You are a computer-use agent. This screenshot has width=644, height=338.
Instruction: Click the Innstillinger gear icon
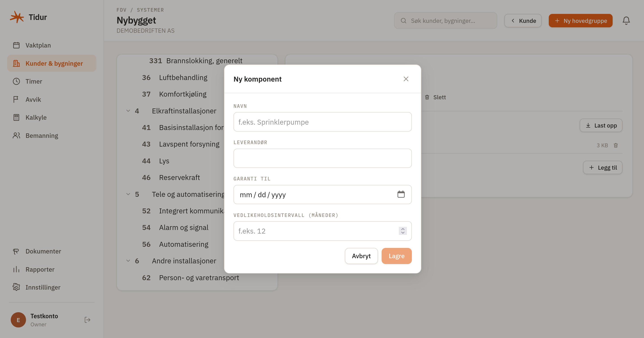(16, 287)
